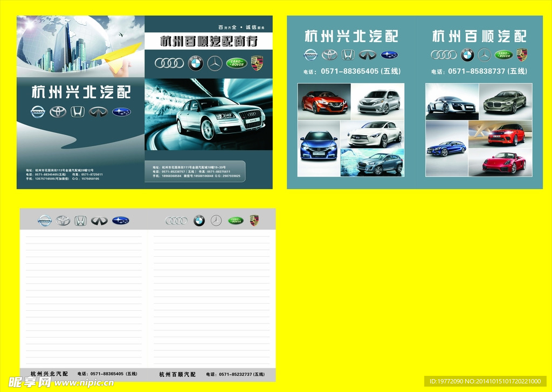The width and height of the screenshot is (552, 392).
Task: Select the '杭州兴北汽配' heading in the teal panel
Action: point(351,37)
